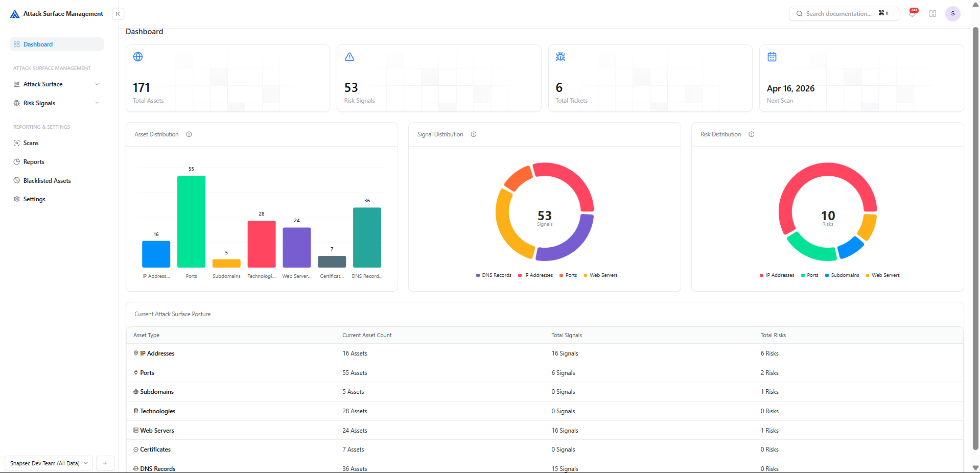The height and width of the screenshot is (473, 980).
Task: Click the page vertical scrollbar
Action: tap(975, 239)
